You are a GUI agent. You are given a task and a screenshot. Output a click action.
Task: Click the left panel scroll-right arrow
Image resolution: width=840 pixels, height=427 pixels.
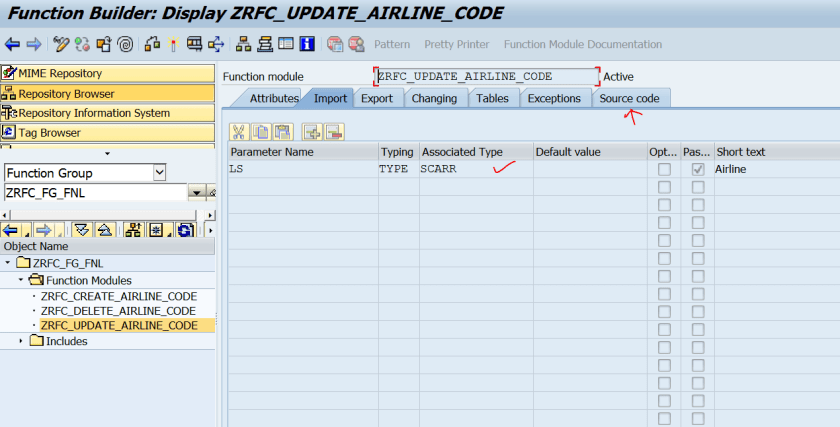(211, 215)
